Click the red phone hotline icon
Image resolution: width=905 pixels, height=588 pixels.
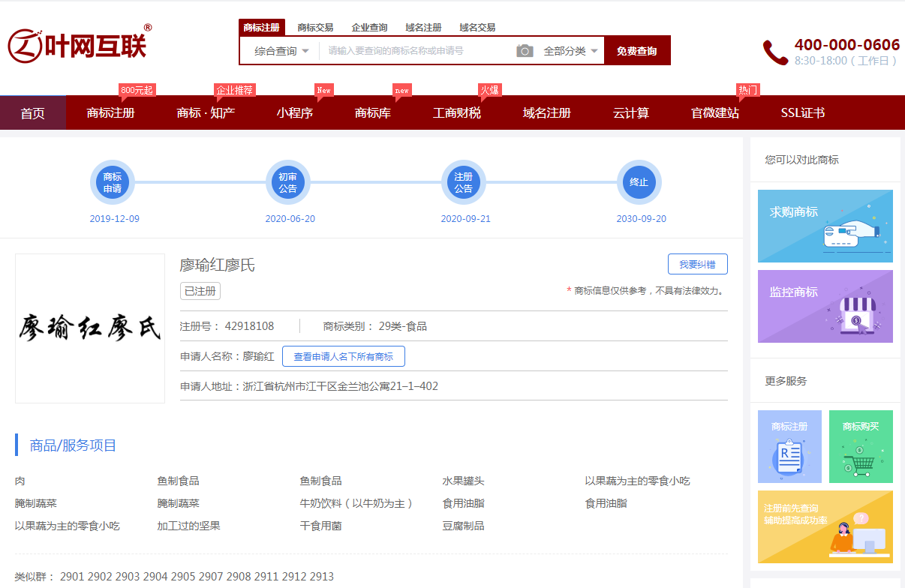[775, 52]
